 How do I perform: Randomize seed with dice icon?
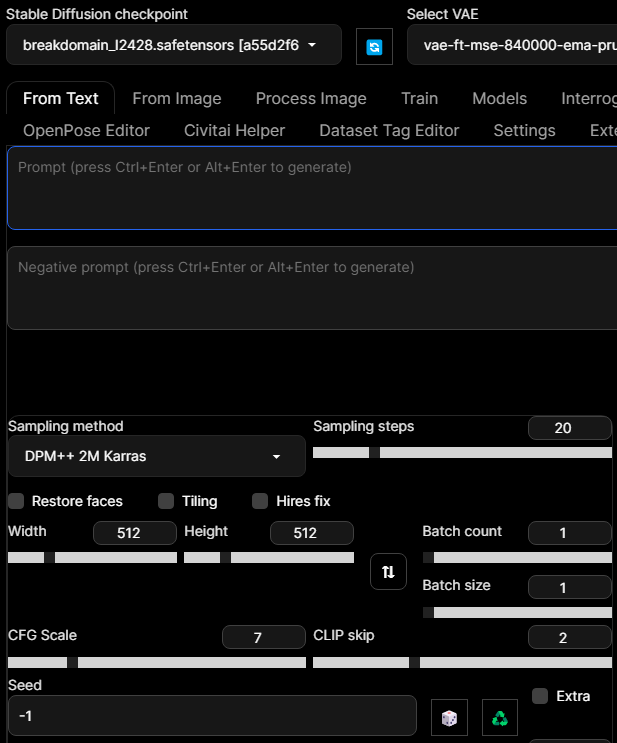pyautogui.click(x=449, y=717)
